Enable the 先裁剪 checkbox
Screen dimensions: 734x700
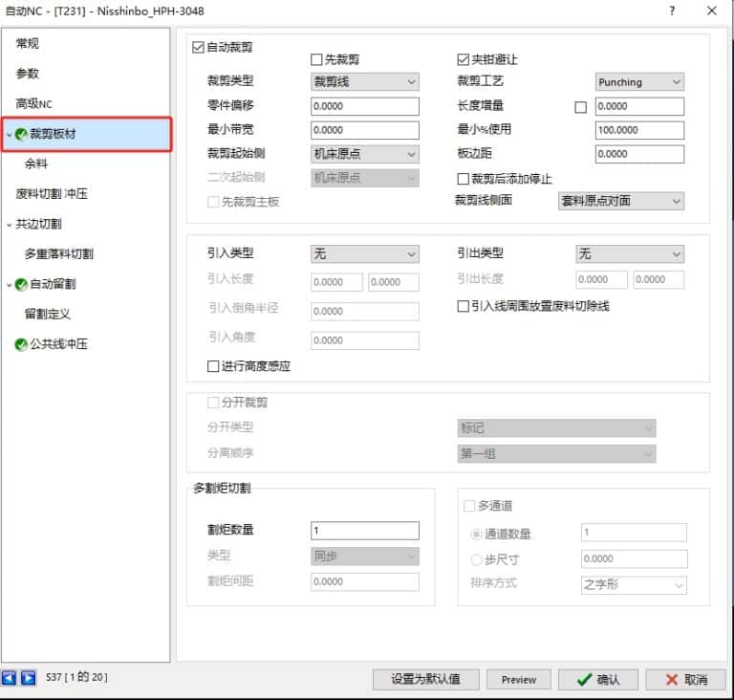(317, 60)
